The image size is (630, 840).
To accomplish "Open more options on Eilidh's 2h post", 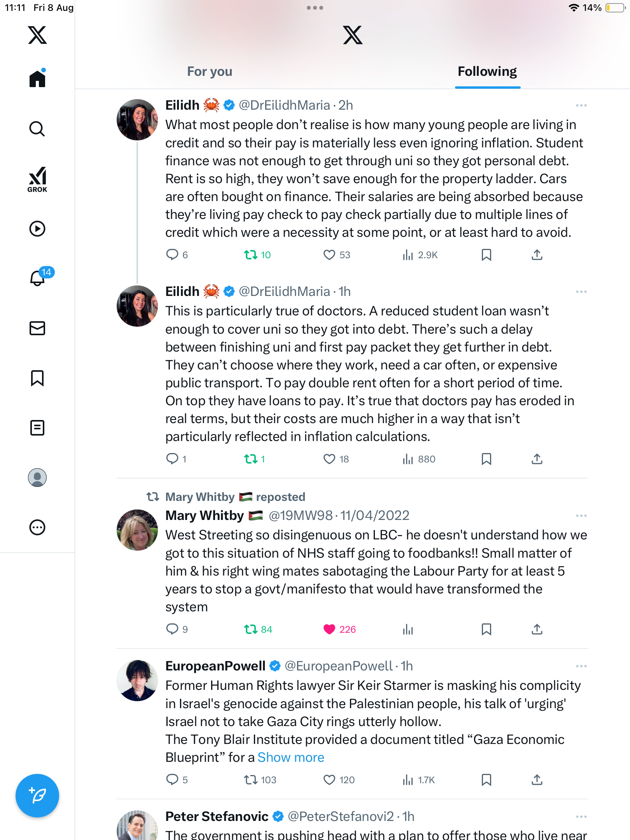I will 581,105.
